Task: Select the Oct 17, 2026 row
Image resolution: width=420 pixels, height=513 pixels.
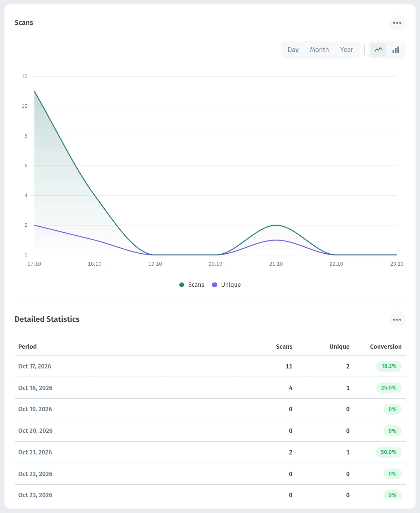Action: tap(210, 366)
